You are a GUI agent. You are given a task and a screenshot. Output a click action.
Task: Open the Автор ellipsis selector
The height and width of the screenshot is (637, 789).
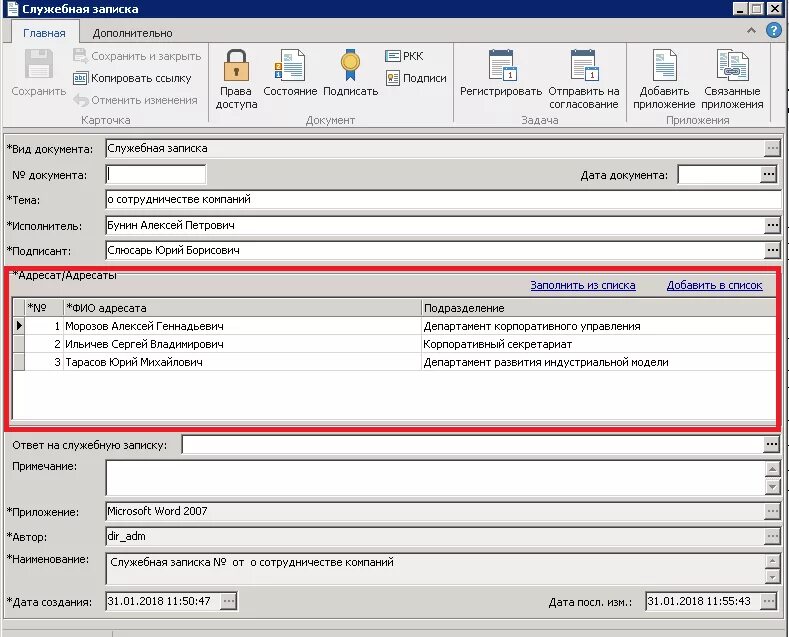[772, 536]
